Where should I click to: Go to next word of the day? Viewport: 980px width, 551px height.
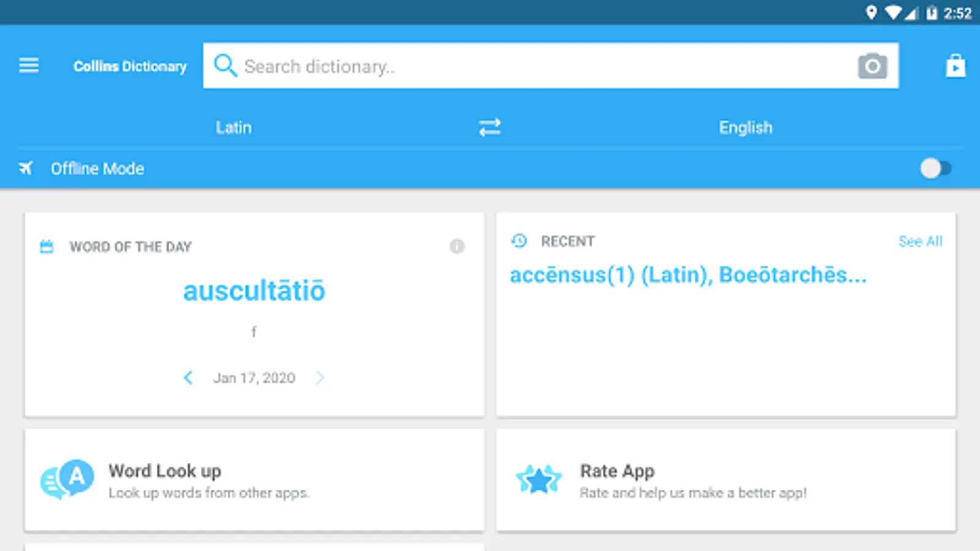[x=320, y=378]
